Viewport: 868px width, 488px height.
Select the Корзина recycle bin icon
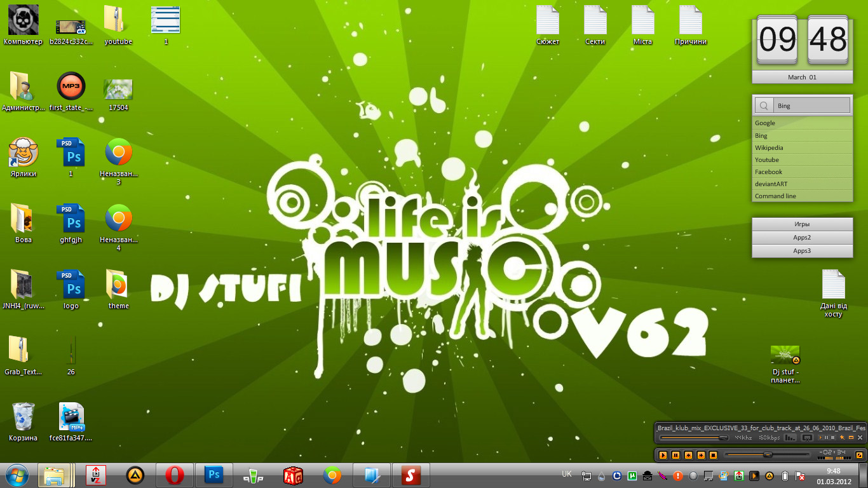click(23, 417)
